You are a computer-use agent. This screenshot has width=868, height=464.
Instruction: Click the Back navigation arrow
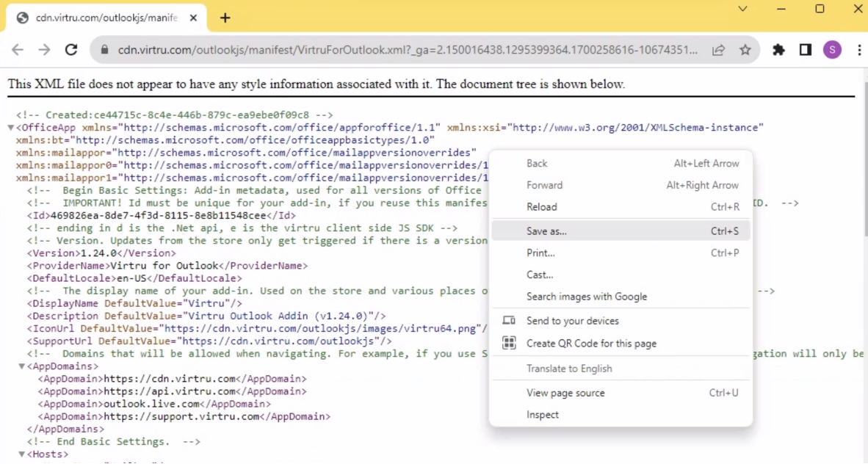pyautogui.click(x=17, y=50)
